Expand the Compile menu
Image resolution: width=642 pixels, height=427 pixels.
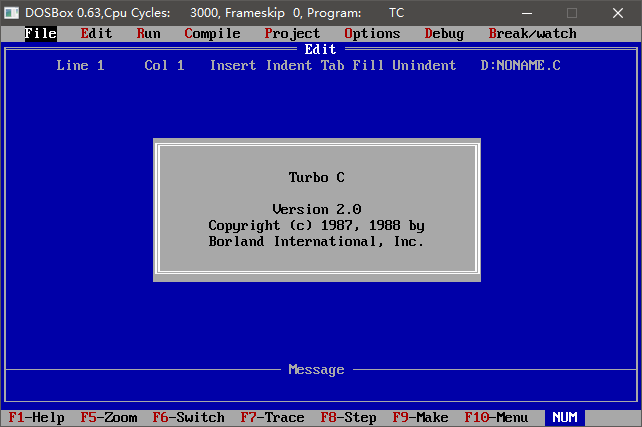click(x=212, y=33)
